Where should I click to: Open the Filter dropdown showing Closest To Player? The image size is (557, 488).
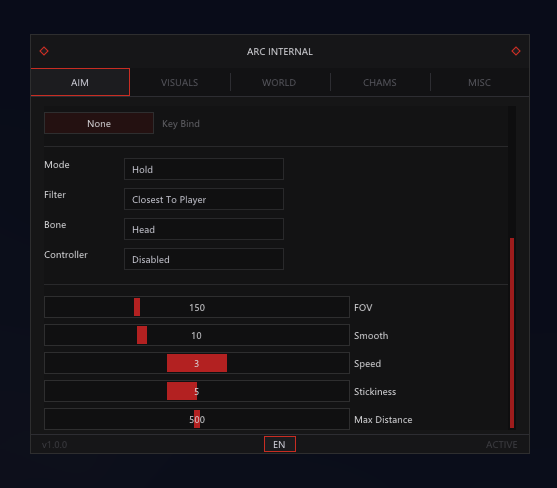[x=204, y=199]
